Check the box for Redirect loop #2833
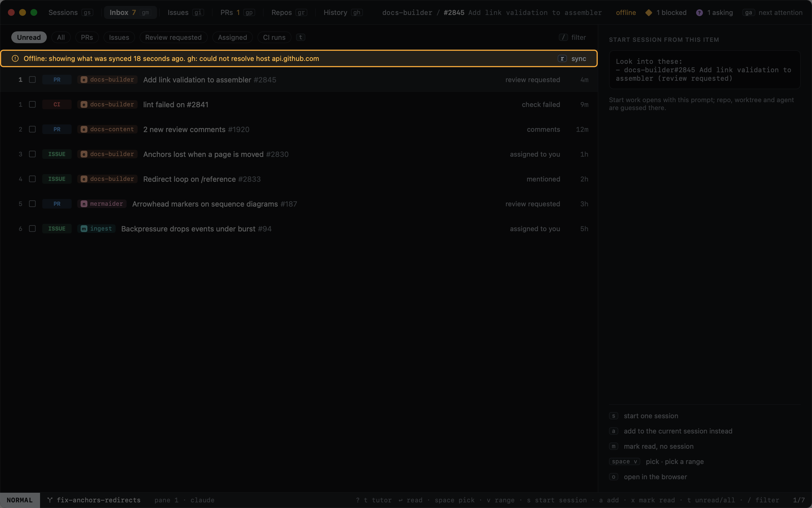Screen dimensions: 812x508 pos(32,179)
